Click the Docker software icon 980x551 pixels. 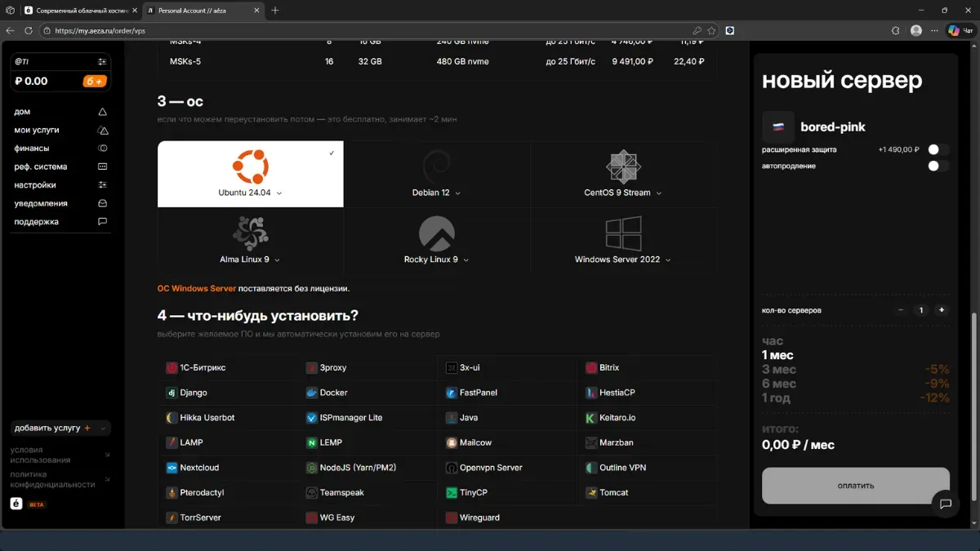[311, 393]
